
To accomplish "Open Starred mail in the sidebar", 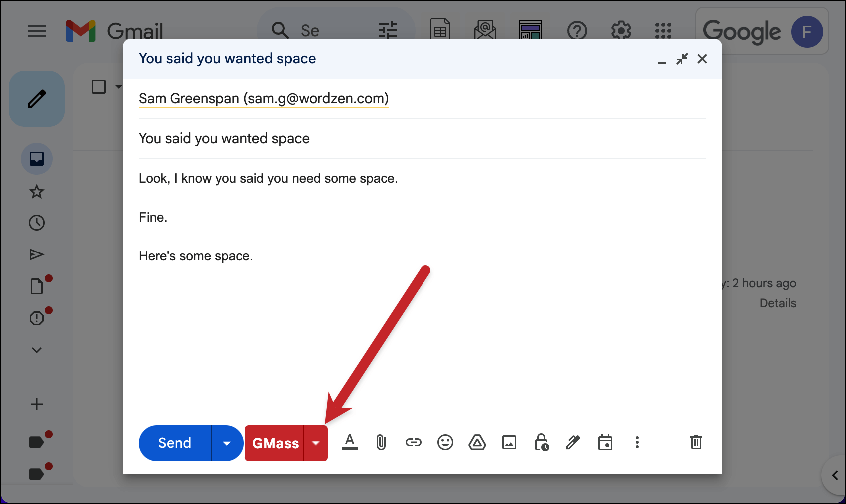I will pyautogui.click(x=37, y=191).
